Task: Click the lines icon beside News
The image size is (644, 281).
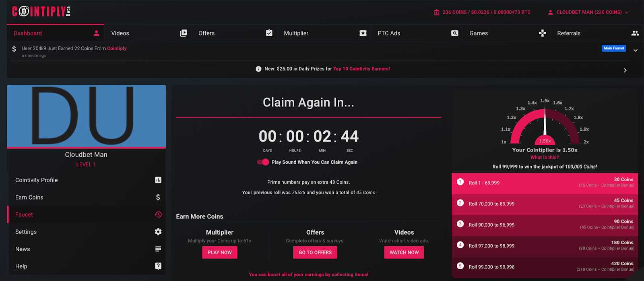Action: (158, 249)
